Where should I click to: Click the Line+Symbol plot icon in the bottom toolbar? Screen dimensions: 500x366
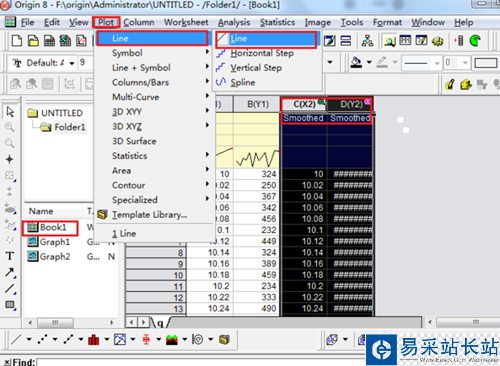[68, 340]
